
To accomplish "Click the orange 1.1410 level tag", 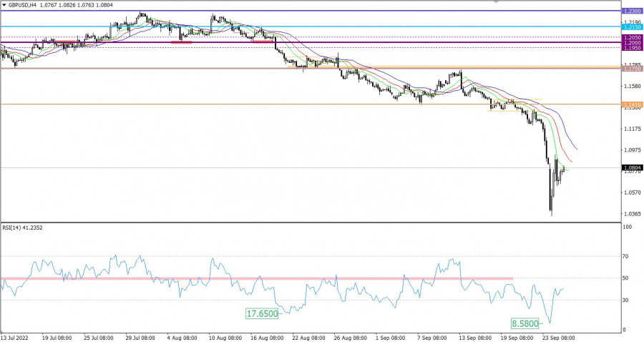I will pos(633,105).
